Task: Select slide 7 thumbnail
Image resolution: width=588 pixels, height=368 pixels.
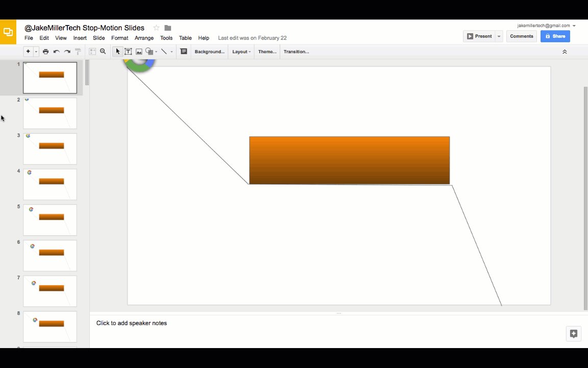Action: click(50, 291)
